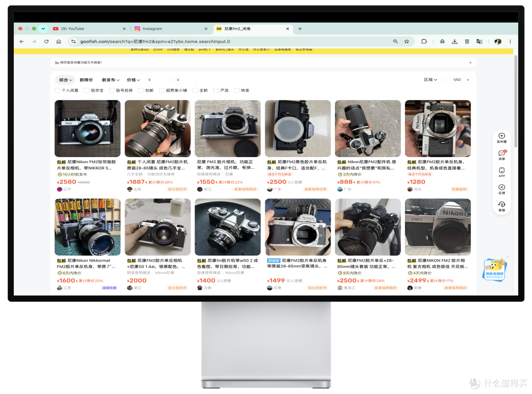Open the ¥1280 listing title
The width and height of the screenshot is (532, 394).
tap(436, 165)
